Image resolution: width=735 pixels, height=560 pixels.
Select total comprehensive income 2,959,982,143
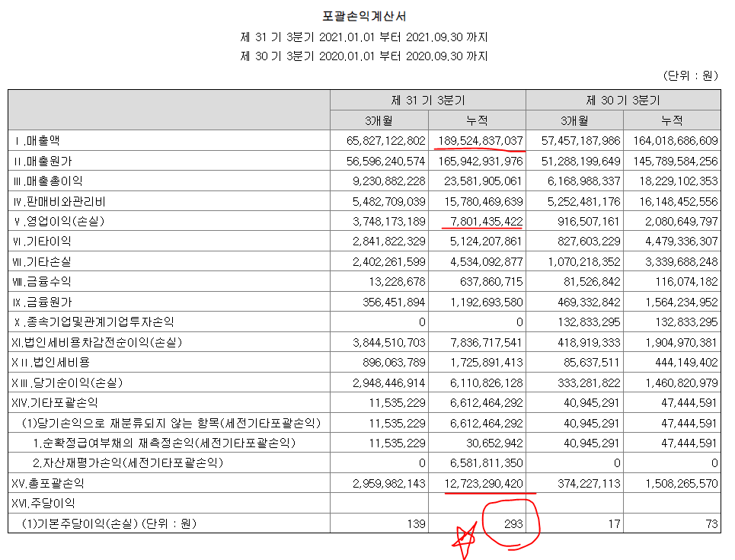tap(389, 484)
